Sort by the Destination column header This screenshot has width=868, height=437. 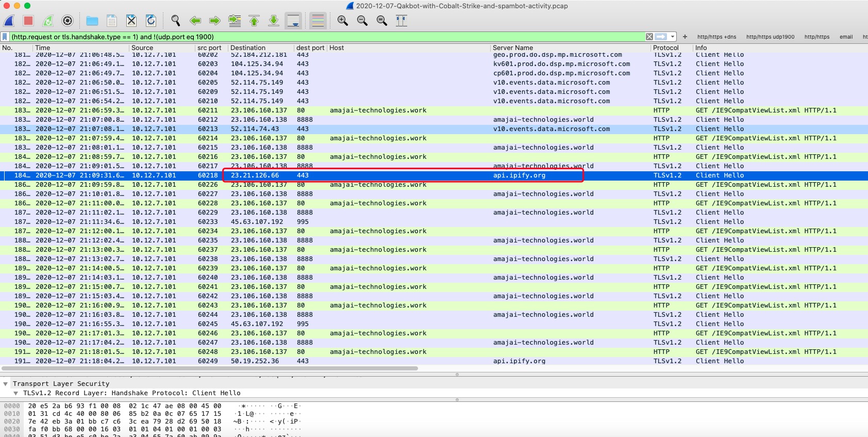[261, 48]
